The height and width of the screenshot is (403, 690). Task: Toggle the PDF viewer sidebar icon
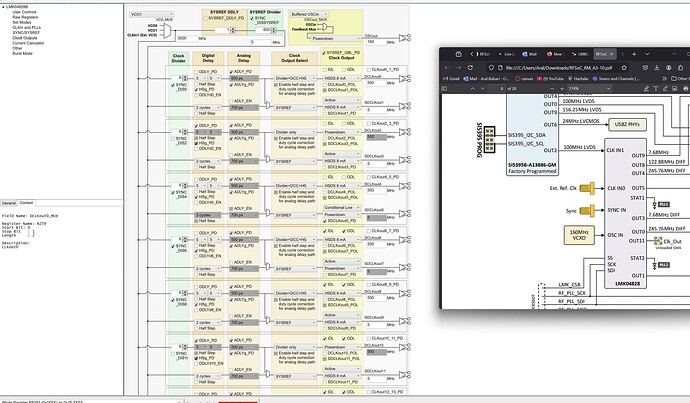(x=444, y=88)
